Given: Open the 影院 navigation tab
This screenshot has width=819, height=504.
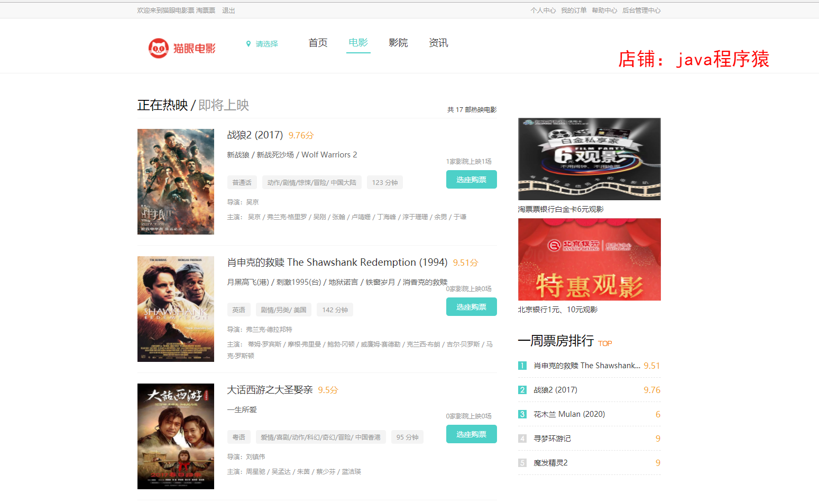Looking at the screenshot, I should 398,43.
